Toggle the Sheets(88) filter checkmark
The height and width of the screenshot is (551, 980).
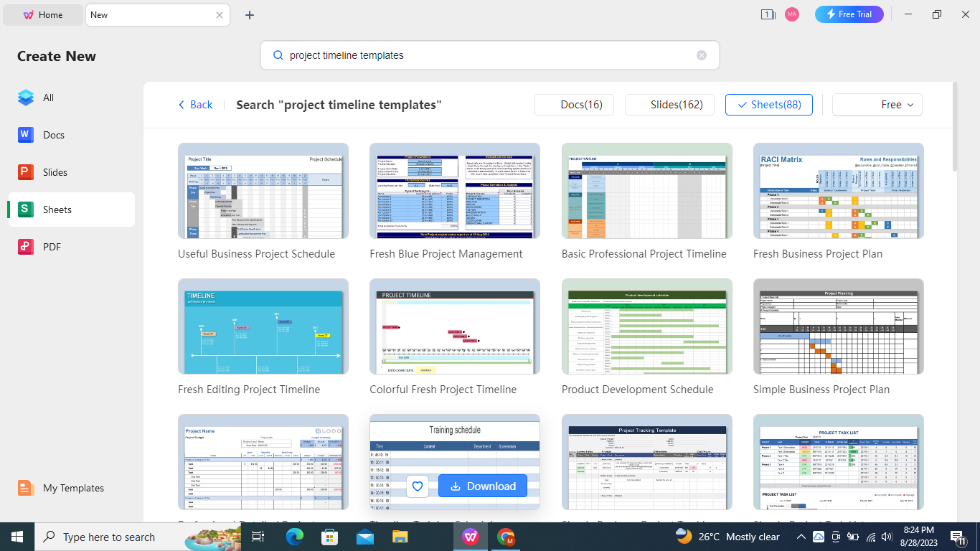point(769,105)
